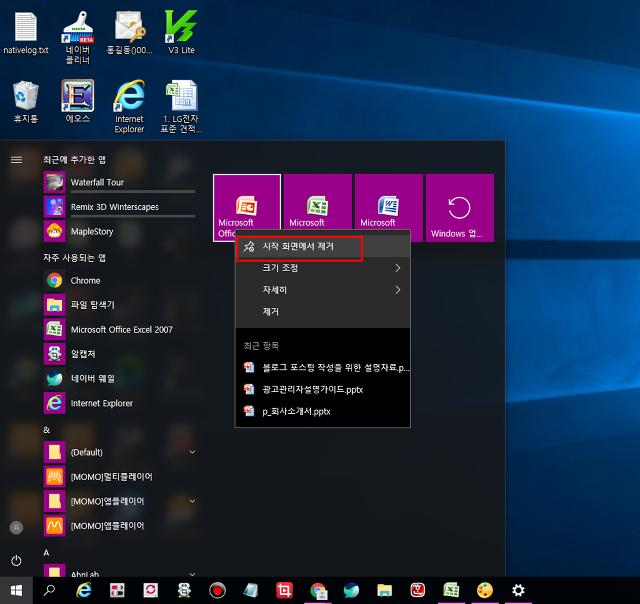
Task: Open recent file 광고관리자설명가이드.pptx
Action: [x=323, y=389]
